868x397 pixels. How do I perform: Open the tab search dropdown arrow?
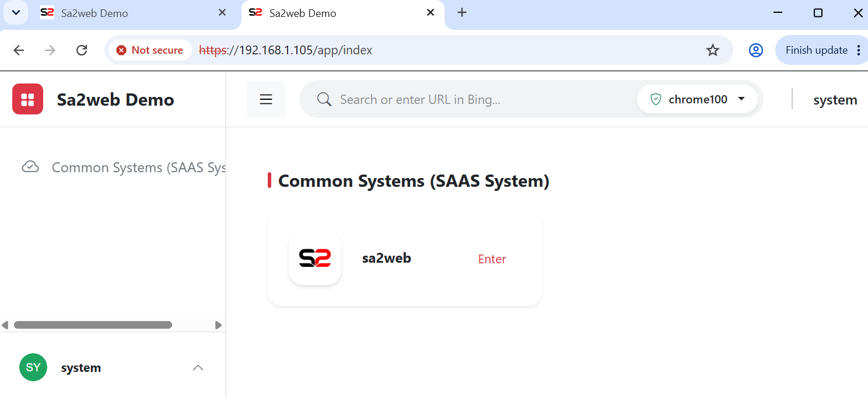point(16,13)
